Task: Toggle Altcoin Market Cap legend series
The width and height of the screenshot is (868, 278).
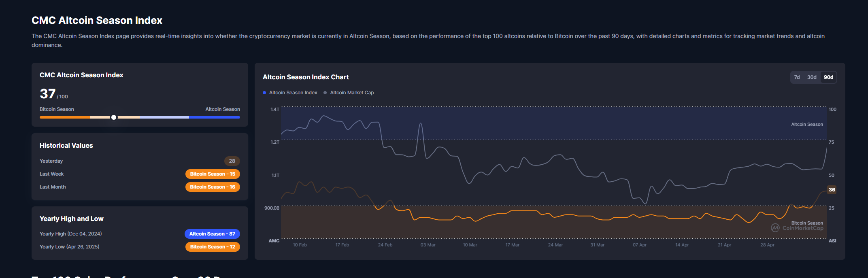Action: tap(349, 93)
